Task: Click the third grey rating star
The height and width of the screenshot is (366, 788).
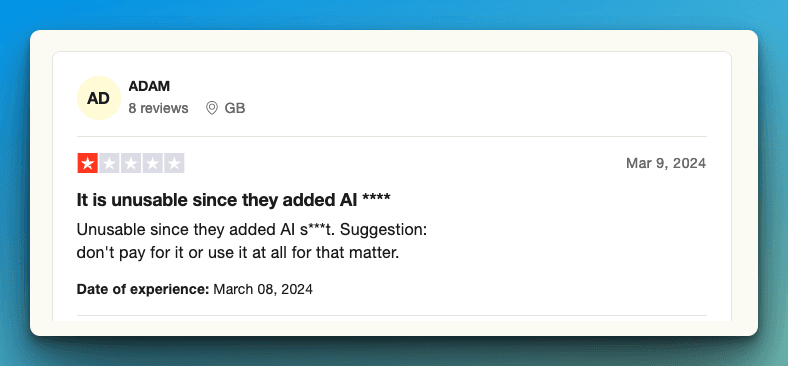Action: [x=131, y=163]
